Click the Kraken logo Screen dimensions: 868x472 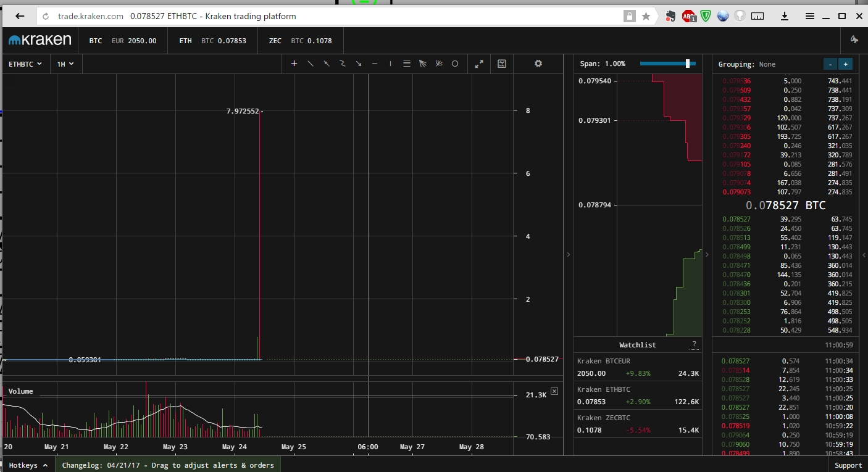click(x=40, y=40)
